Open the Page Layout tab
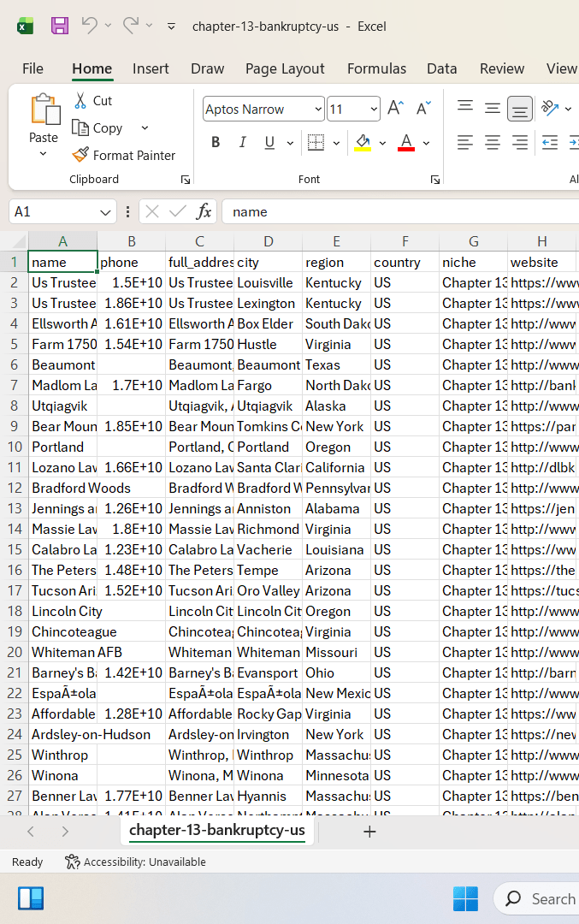 click(285, 68)
